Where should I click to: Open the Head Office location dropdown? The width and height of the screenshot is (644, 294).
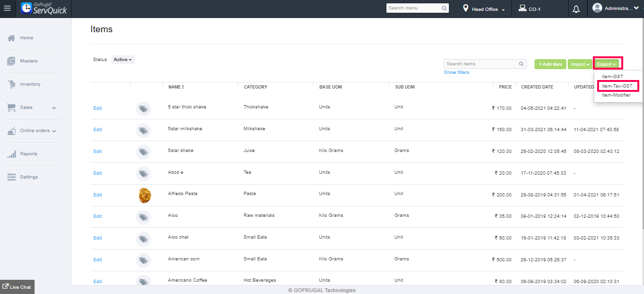[484, 9]
